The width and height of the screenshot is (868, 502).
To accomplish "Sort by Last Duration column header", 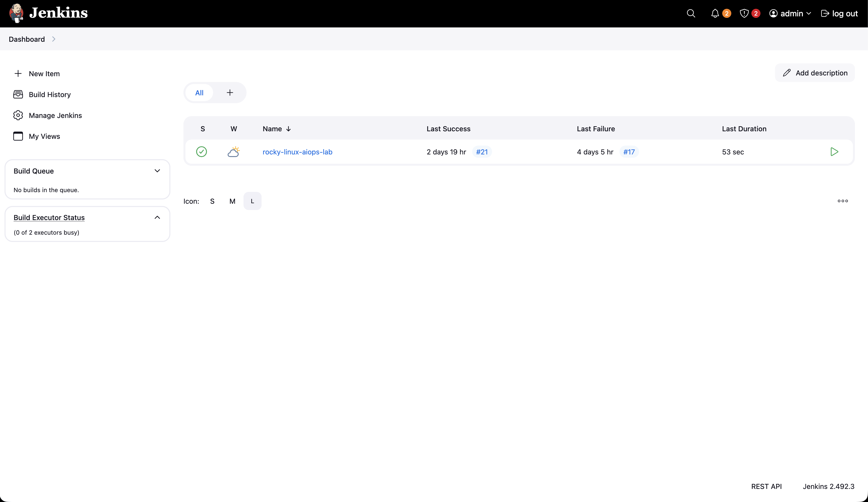I will pyautogui.click(x=744, y=129).
